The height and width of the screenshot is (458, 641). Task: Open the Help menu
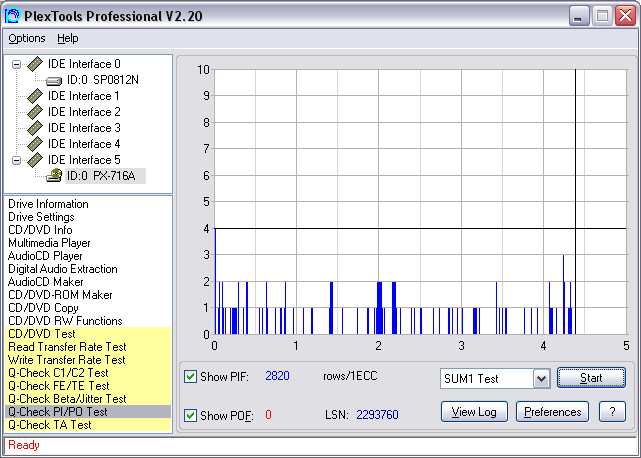pos(67,38)
